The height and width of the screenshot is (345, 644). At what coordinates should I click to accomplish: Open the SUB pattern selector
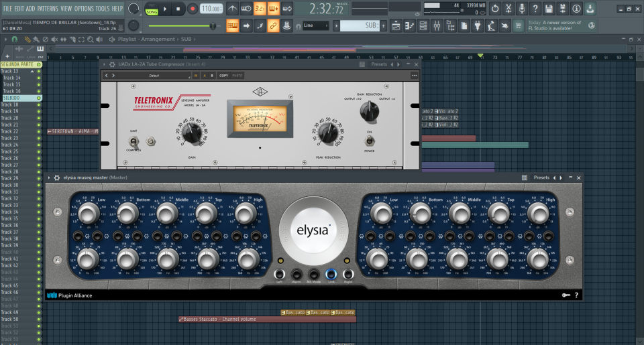(x=360, y=25)
